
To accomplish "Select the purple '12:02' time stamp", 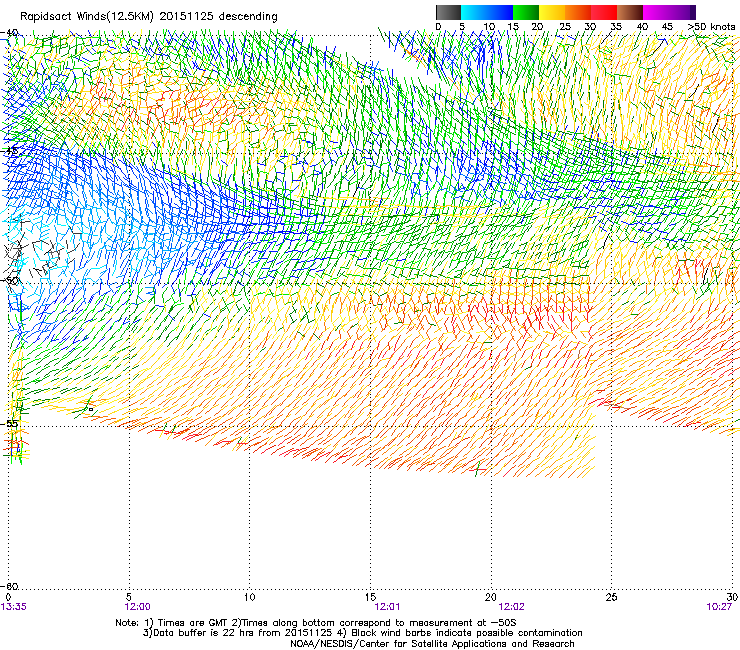I will tap(511, 607).
